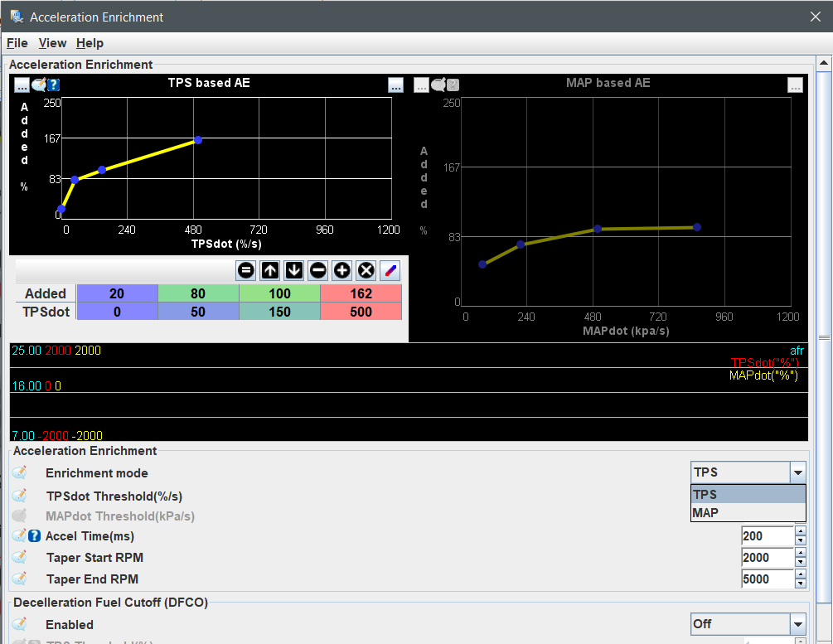This screenshot has width=833, height=644.
Task: Increment Taper Start RPM with its spinner arrow
Action: click(800, 554)
